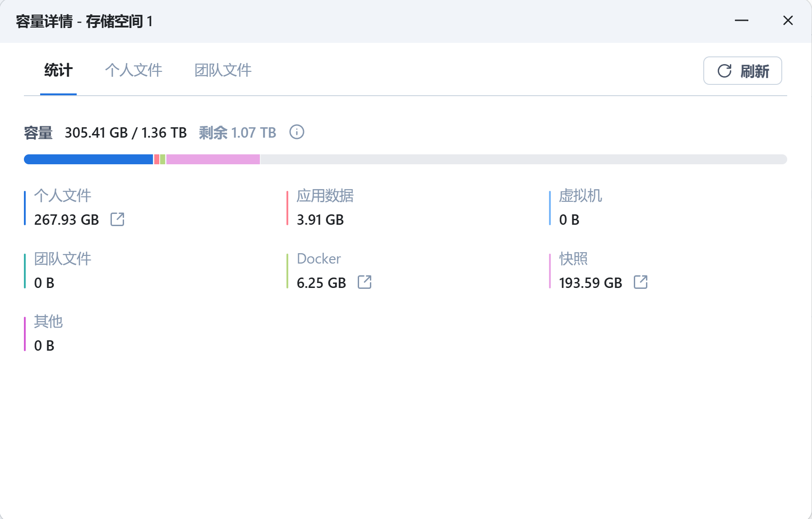Click the 应用数据 category label

point(325,196)
